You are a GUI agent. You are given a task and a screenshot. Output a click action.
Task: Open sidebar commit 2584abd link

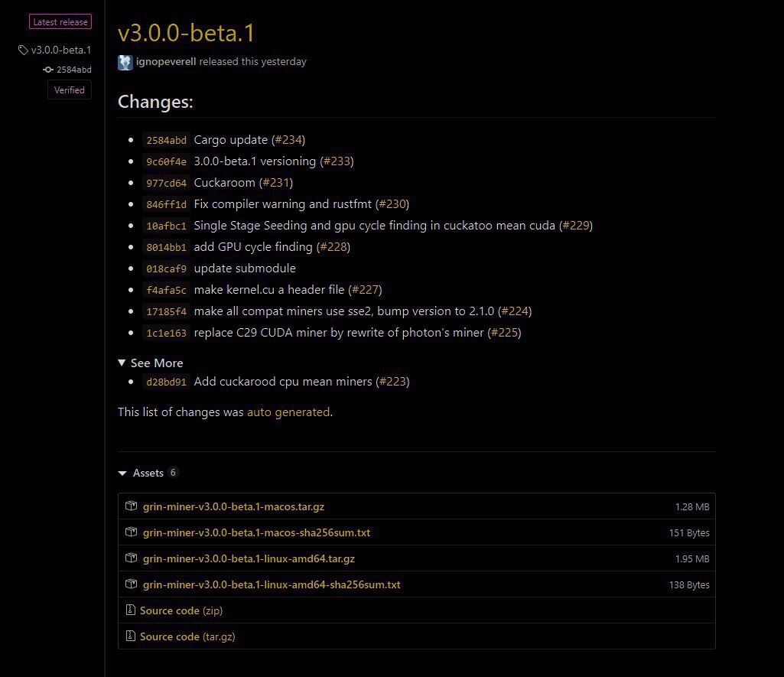point(74,70)
